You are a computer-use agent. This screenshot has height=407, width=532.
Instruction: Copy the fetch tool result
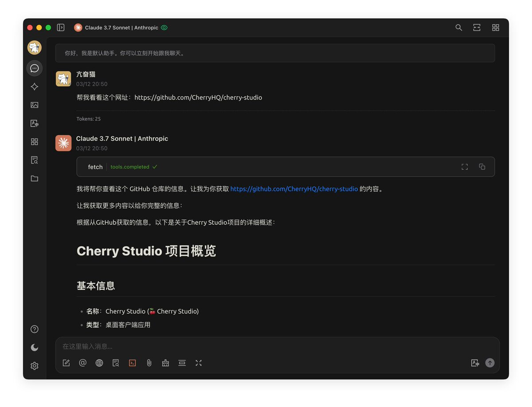(x=482, y=167)
